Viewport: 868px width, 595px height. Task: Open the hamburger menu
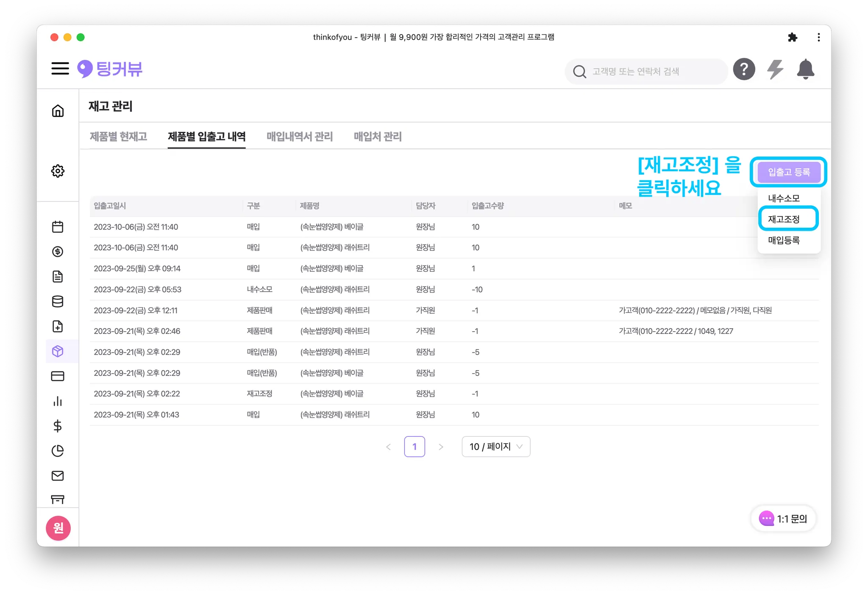coord(60,69)
